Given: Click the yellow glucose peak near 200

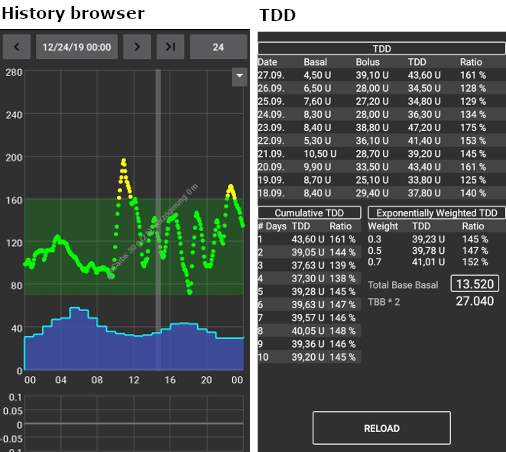Looking at the screenshot, I should click(x=124, y=162).
